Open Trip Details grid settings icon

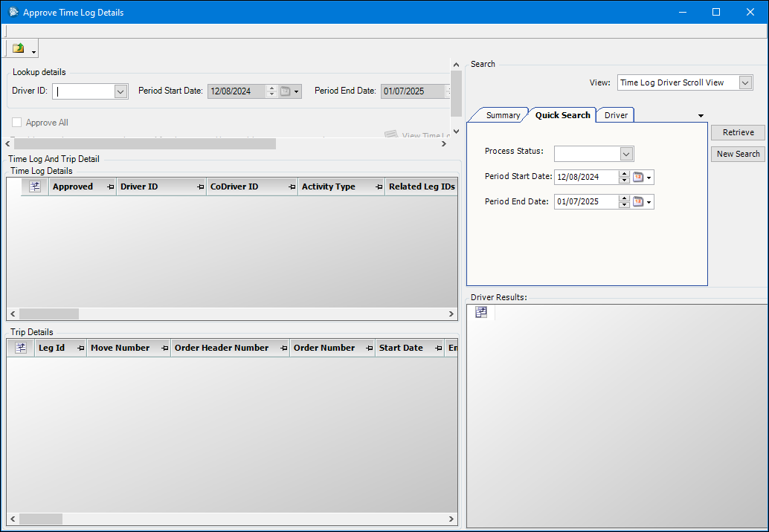tap(21, 348)
